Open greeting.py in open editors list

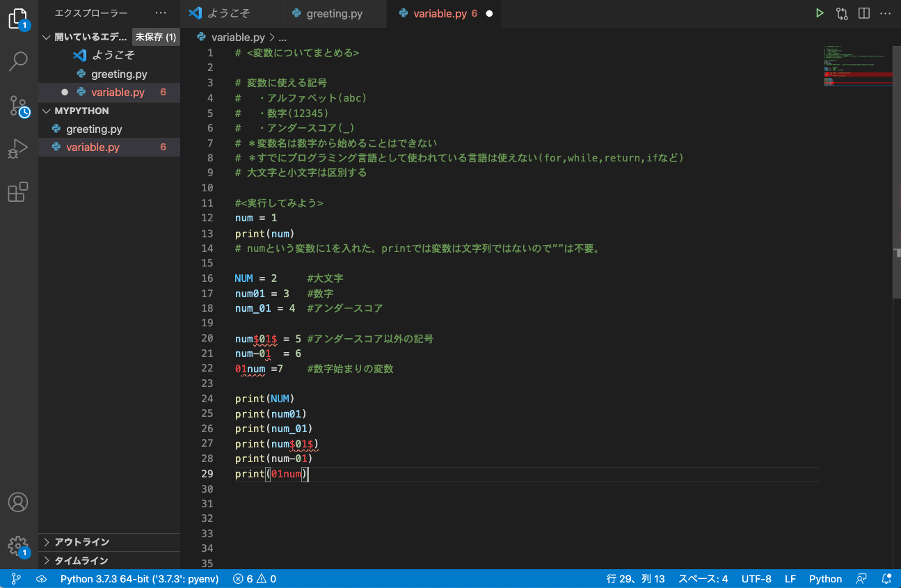point(109,74)
